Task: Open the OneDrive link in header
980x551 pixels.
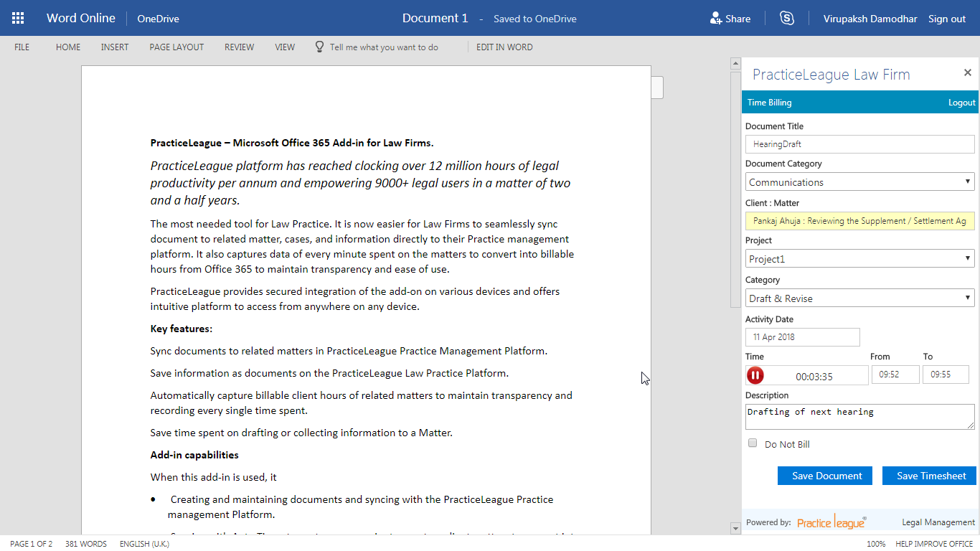Action: coord(158,19)
